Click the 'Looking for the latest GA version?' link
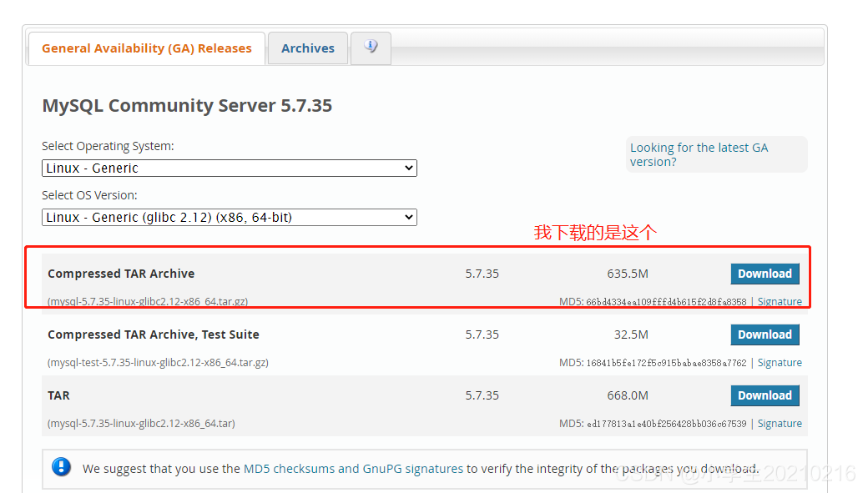This screenshot has width=868, height=493. point(699,154)
